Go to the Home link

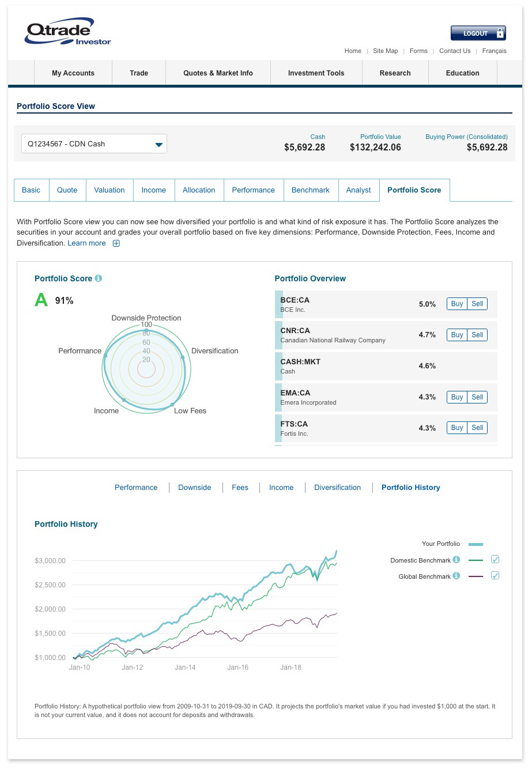(x=353, y=51)
